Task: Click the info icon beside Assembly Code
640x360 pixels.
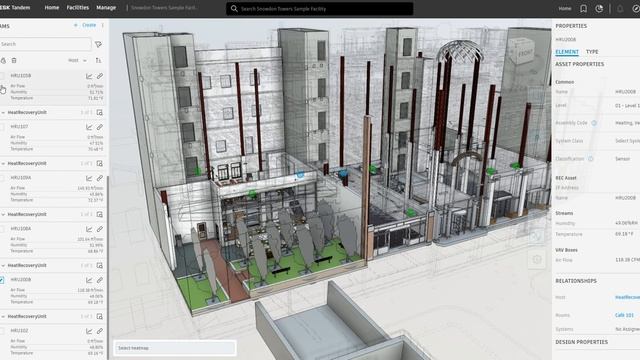Action: [594, 123]
